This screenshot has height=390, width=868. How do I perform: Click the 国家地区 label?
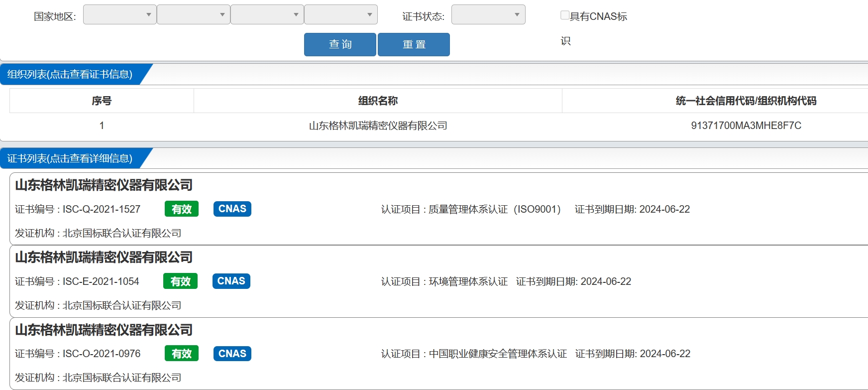(x=55, y=16)
